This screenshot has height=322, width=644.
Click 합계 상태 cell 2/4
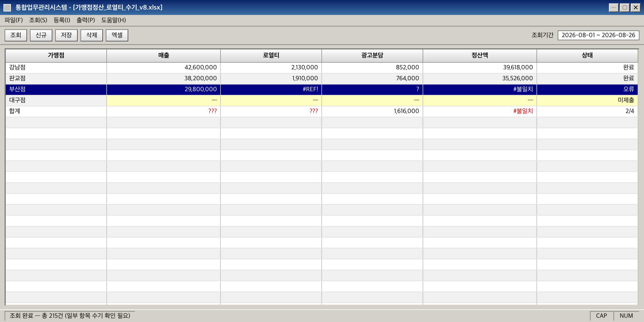[587, 111]
